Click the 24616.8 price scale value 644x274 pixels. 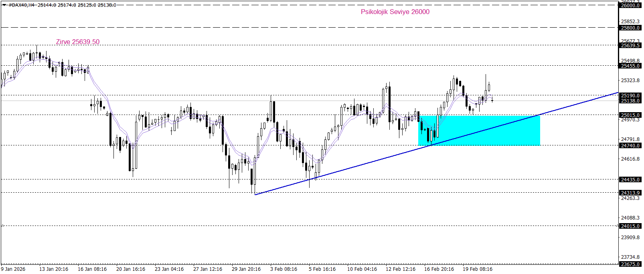(630, 159)
